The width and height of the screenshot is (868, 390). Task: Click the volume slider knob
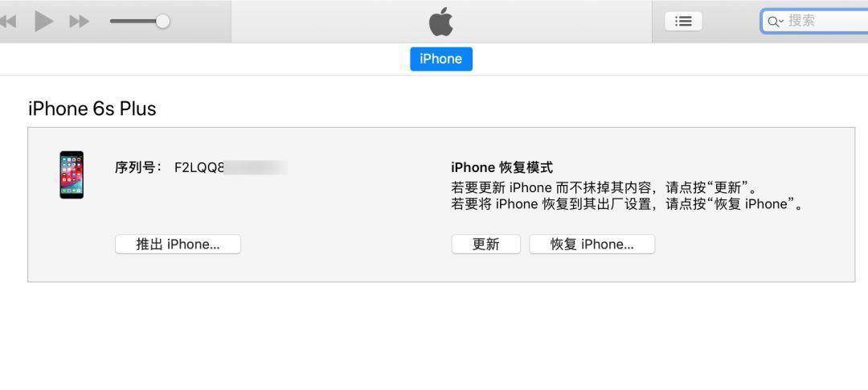point(162,22)
